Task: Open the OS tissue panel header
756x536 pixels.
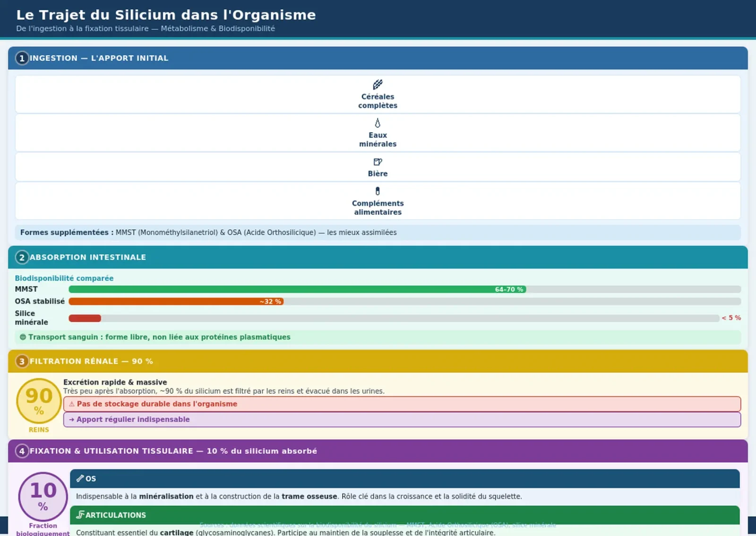Action: [x=405, y=478]
